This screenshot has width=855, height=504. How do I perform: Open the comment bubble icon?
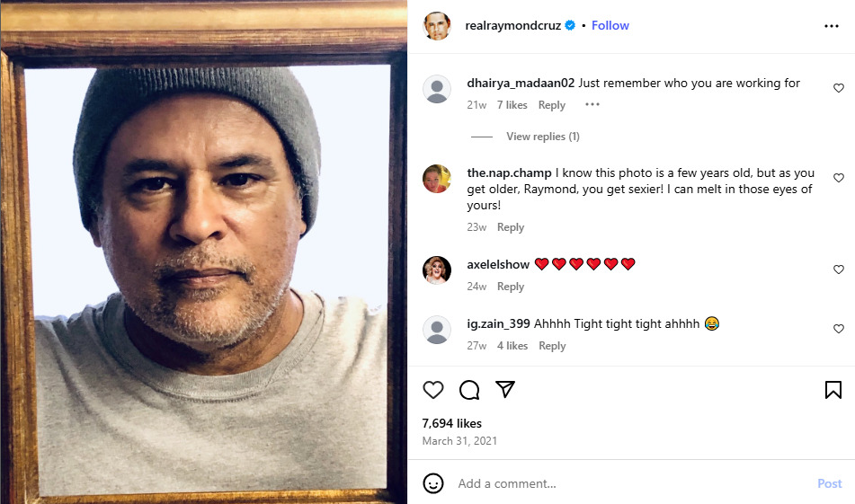pos(469,390)
